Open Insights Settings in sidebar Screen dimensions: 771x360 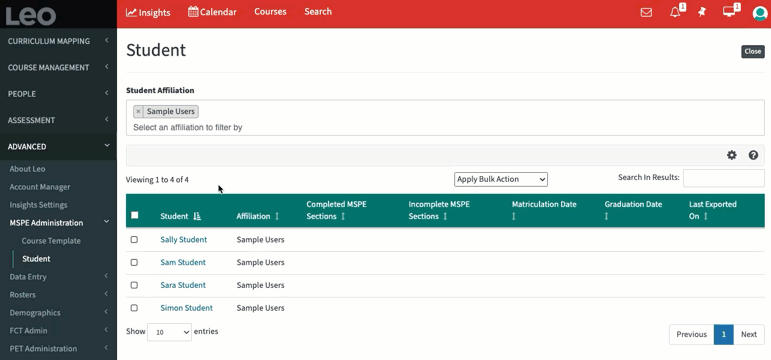click(x=38, y=205)
